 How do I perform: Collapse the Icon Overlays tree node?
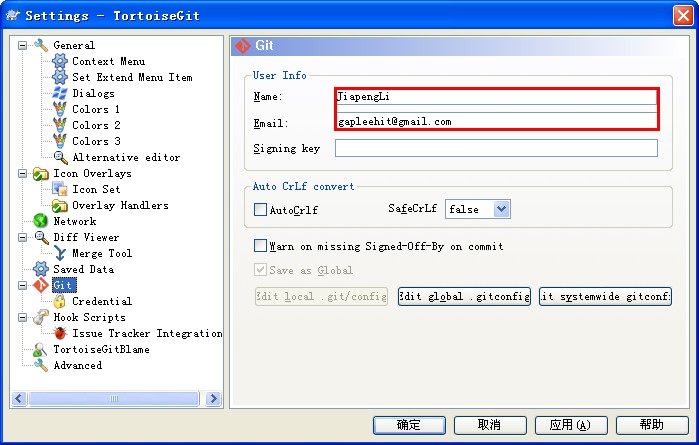23,174
